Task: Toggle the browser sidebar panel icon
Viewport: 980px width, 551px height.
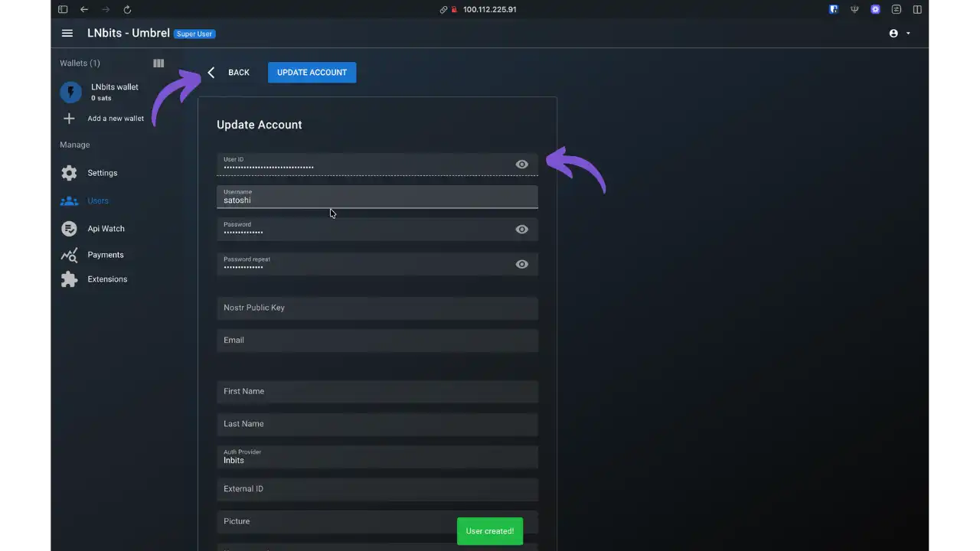Action: 63,10
